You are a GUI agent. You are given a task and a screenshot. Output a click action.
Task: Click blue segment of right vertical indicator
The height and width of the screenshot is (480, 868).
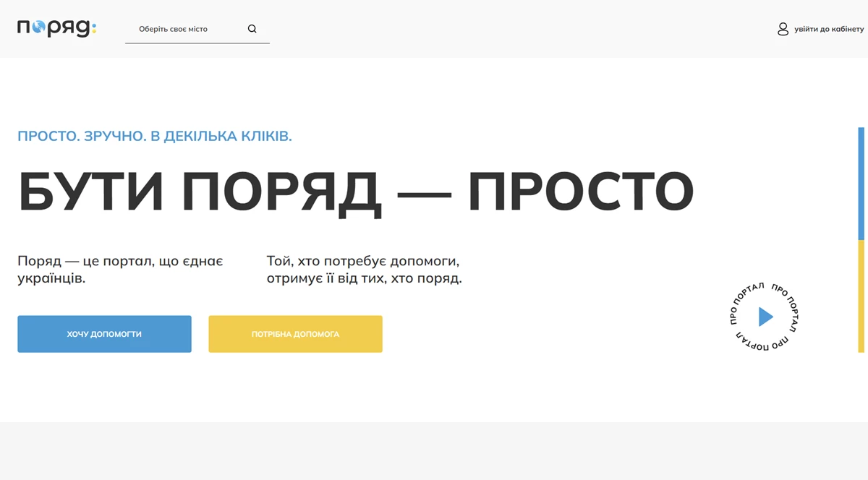coord(861,183)
